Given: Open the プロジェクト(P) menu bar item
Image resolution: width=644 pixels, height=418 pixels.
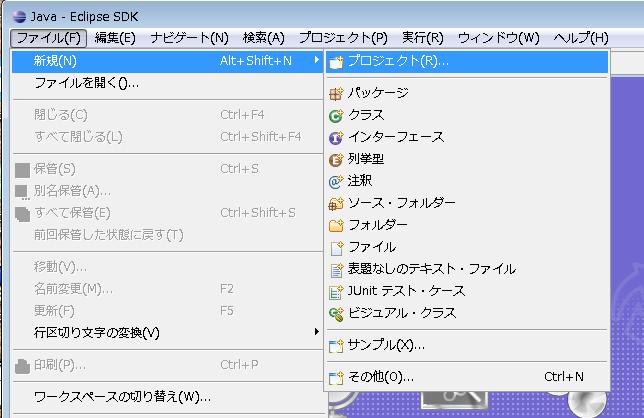Looking at the screenshot, I should click(x=343, y=38).
